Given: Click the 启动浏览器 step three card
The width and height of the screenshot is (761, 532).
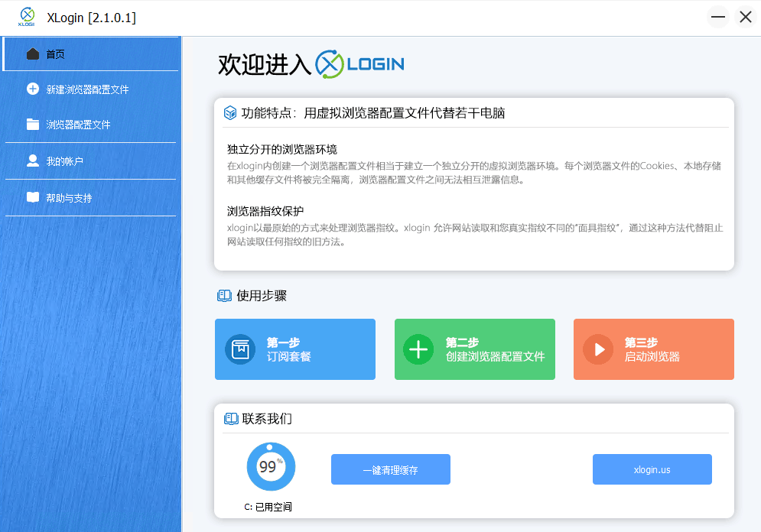Looking at the screenshot, I should click(653, 349).
